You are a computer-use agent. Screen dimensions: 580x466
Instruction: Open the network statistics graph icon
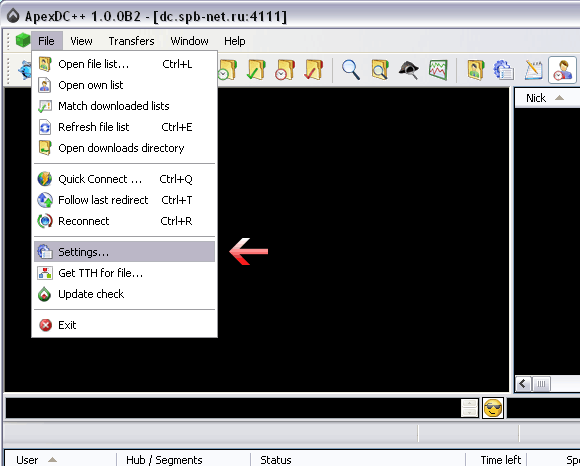point(438,70)
